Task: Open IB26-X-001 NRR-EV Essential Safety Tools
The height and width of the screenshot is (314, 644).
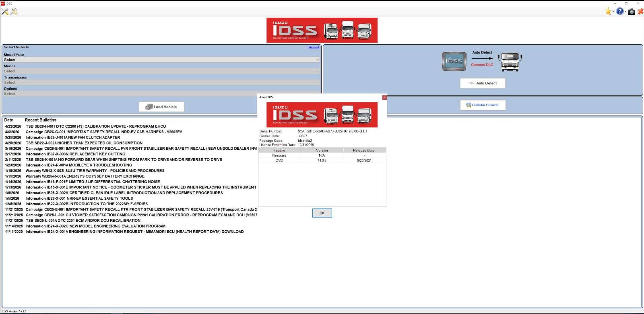Action: pyautogui.click(x=79, y=198)
